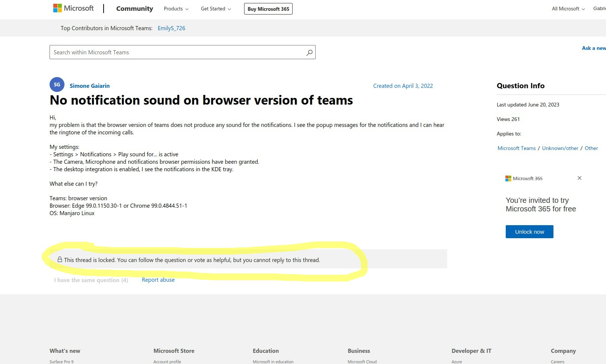The height and width of the screenshot is (364, 606).
Task: Click the Applies to: label
Action: click(509, 134)
